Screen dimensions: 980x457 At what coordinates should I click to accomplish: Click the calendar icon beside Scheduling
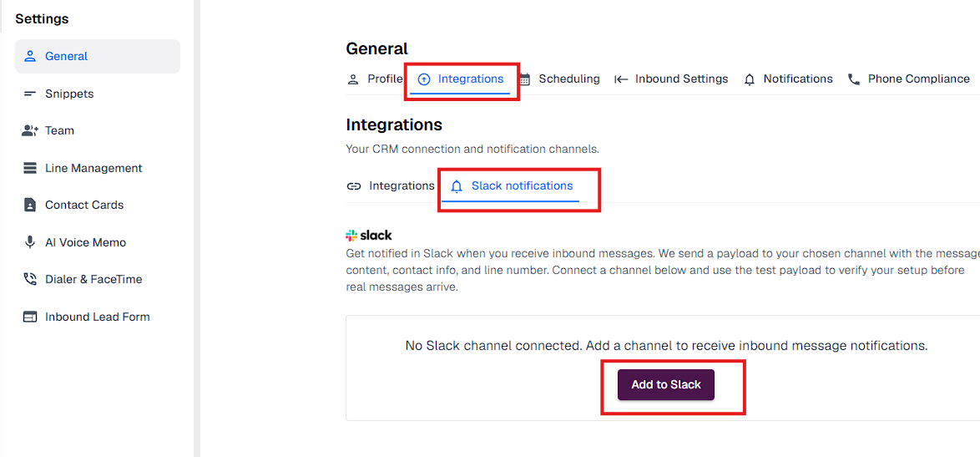[x=525, y=79]
